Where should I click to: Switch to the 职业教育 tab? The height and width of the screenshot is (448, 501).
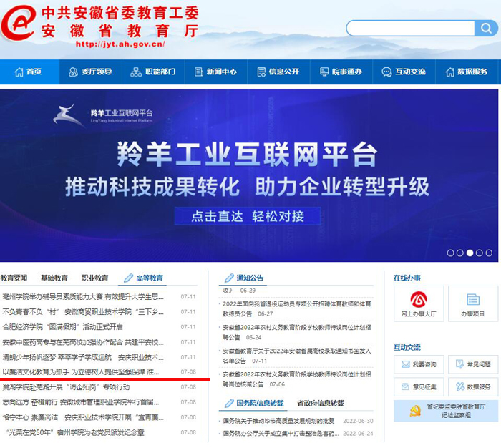click(94, 278)
